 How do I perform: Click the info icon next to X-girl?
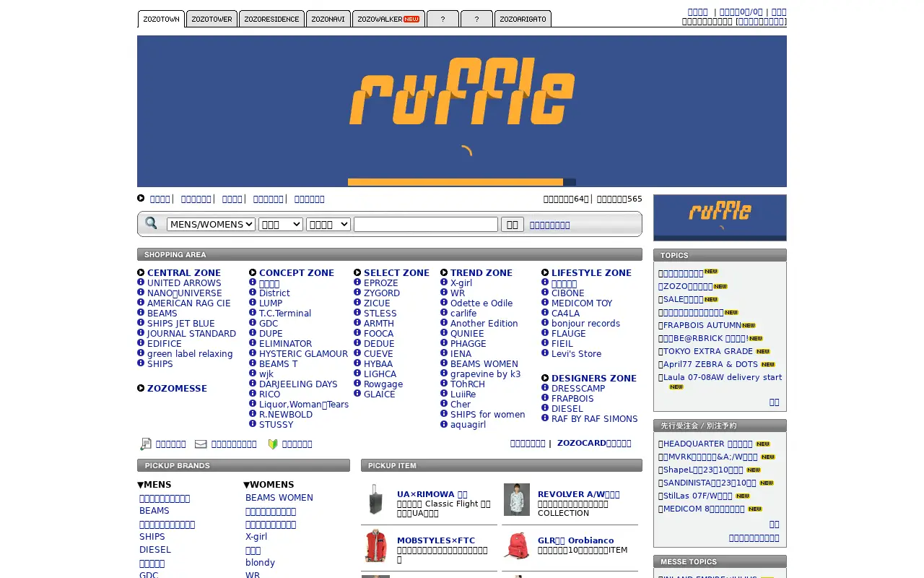(x=444, y=282)
